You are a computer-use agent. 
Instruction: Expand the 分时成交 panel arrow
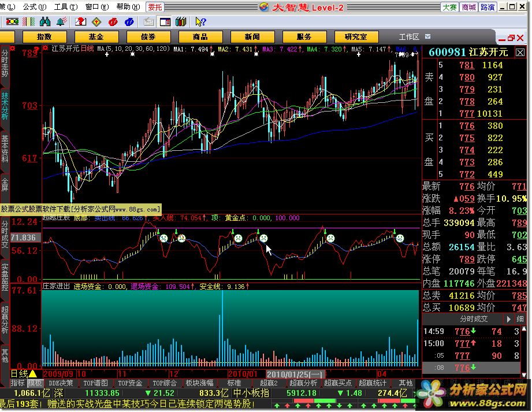[x=508, y=318]
